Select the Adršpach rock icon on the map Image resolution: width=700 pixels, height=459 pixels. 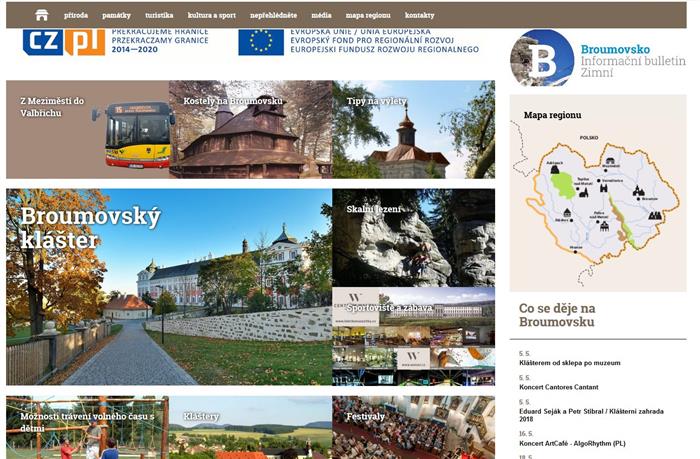[x=555, y=169]
